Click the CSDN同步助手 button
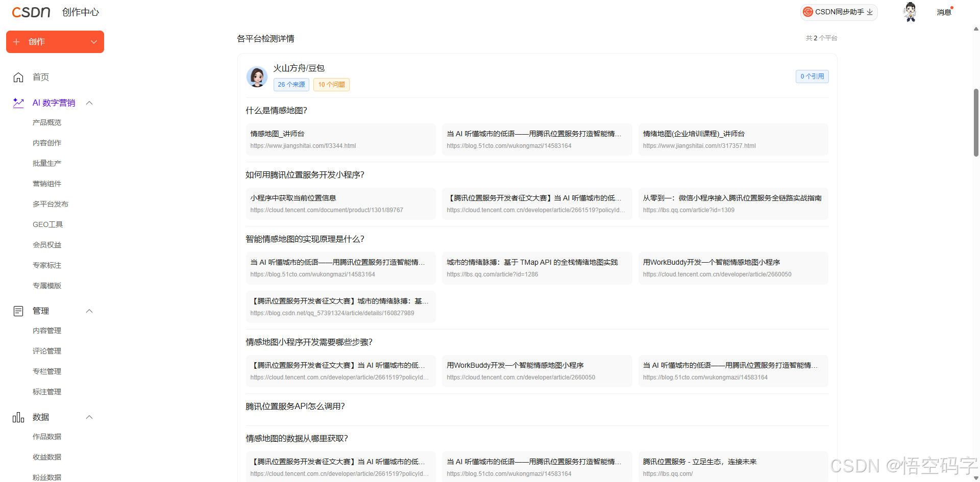 coord(839,12)
